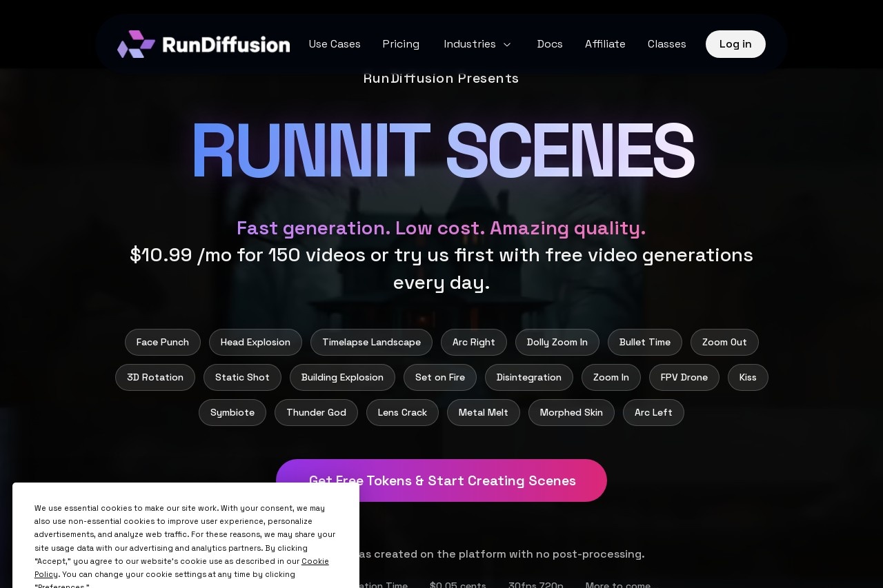The height and width of the screenshot is (588, 883).
Task: Select the Zoom In tag
Action: coord(611,377)
